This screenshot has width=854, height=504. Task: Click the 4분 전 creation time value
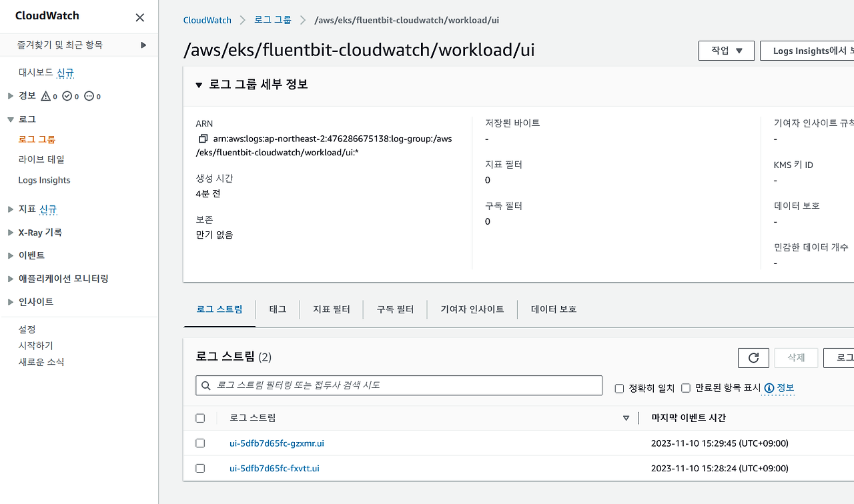[208, 194]
